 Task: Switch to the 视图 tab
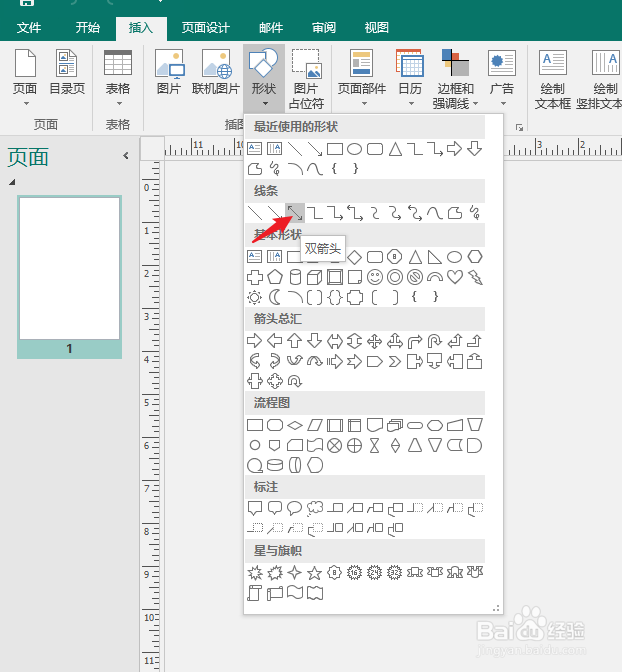(377, 28)
